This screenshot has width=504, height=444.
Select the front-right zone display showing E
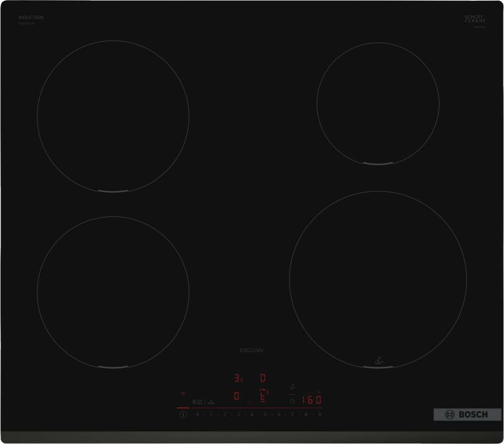[x=263, y=396]
